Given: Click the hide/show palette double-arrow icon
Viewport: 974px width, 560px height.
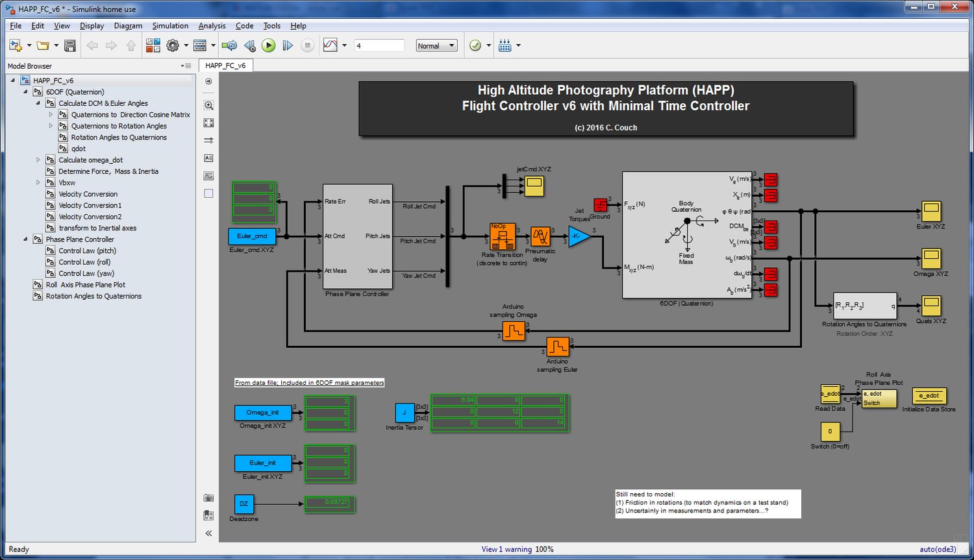Looking at the screenshot, I should coord(208,533).
